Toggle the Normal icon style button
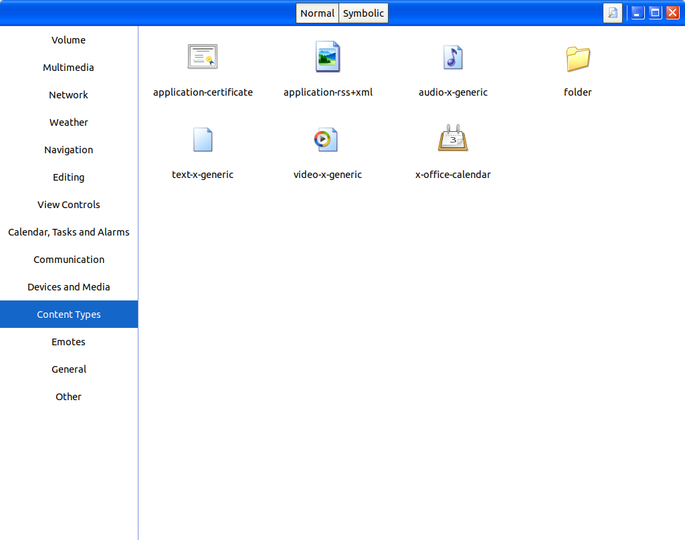Image resolution: width=685 pixels, height=540 pixels. 317,13
